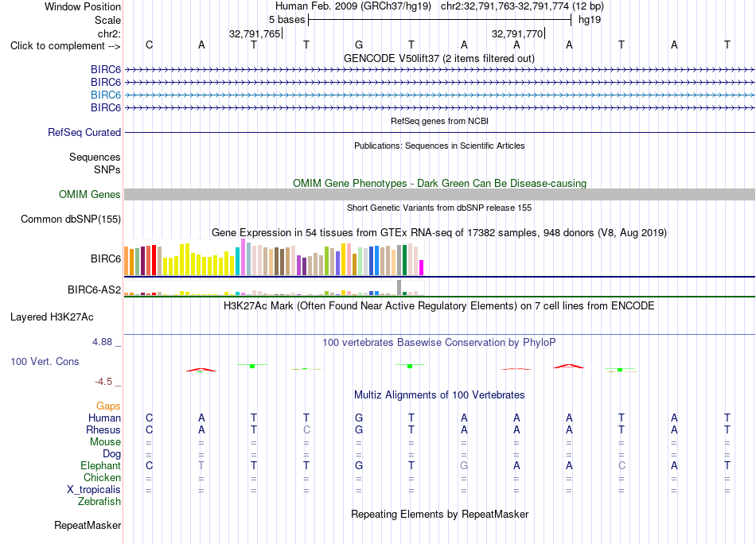Select the 'Zebrafish' species row label
Image resolution: width=756 pixels, height=544 pixels.
pos(99,501)
